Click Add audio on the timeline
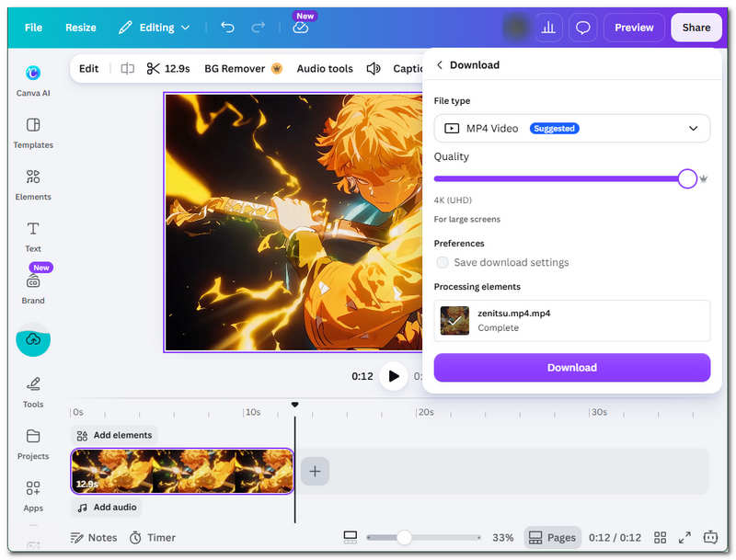The width and height of the screenshot is (736, 560). (107, 508)
